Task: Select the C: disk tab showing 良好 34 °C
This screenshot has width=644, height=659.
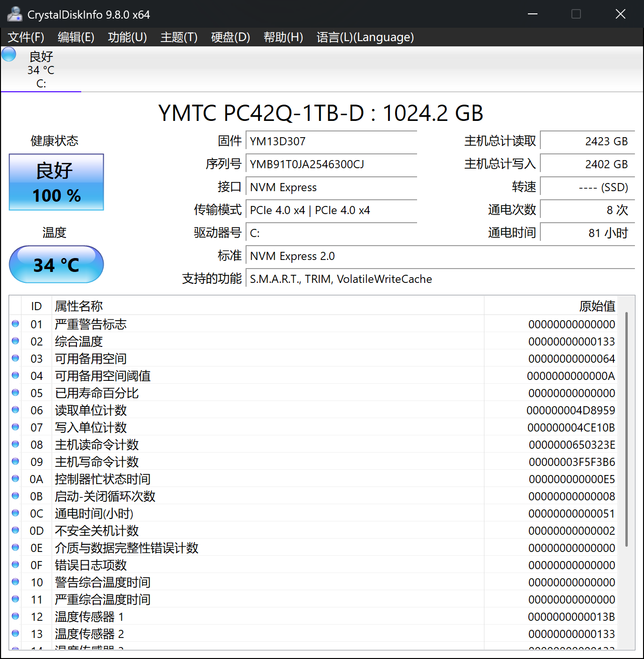Action: tap(41, 69)
